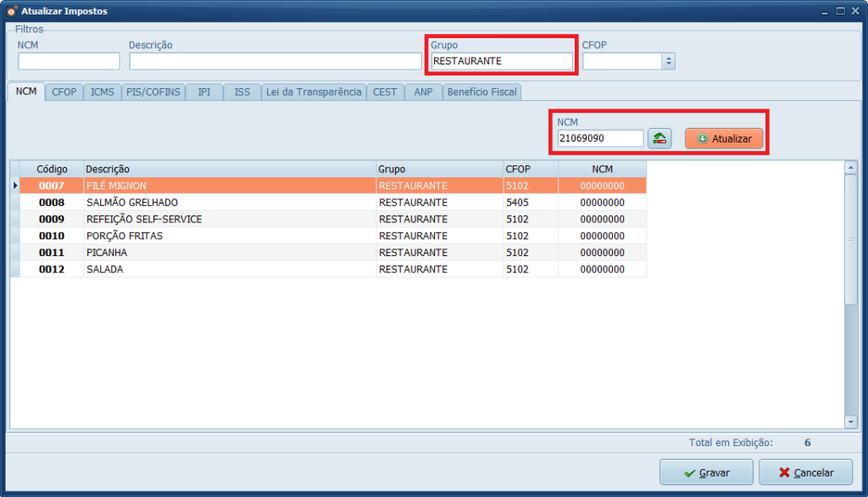Image resolution: width=868 pixels, height=497 pixels.
Task: Click the NCM value field containing 21069090
Action: coord(599,138)
